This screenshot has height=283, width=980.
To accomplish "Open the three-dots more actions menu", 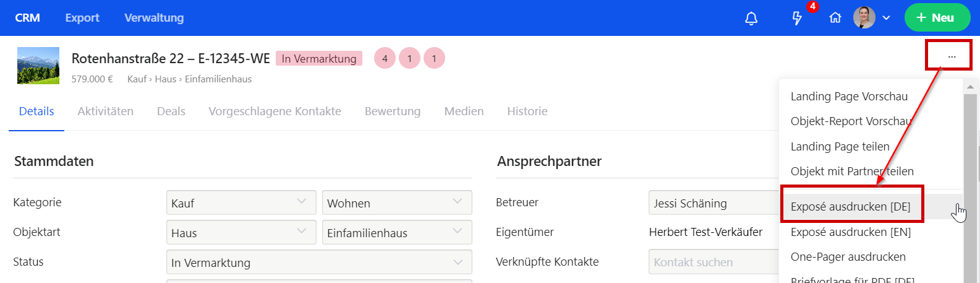I will (952, 57).
